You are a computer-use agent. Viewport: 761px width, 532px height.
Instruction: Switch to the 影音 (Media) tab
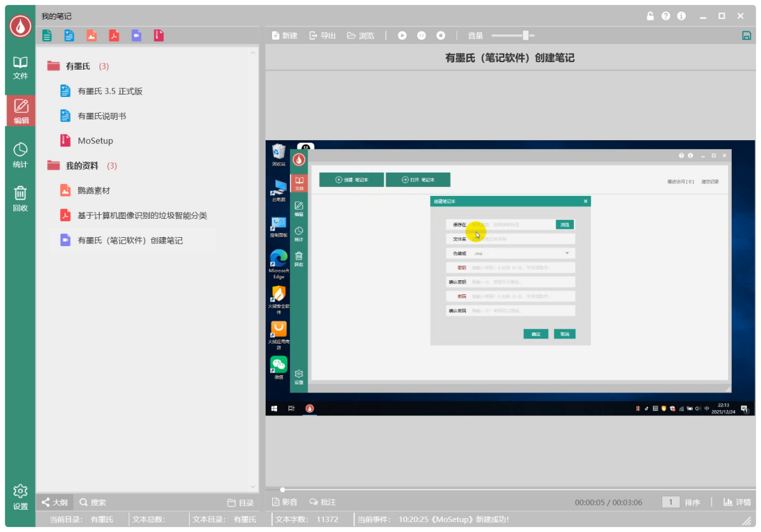285,502
